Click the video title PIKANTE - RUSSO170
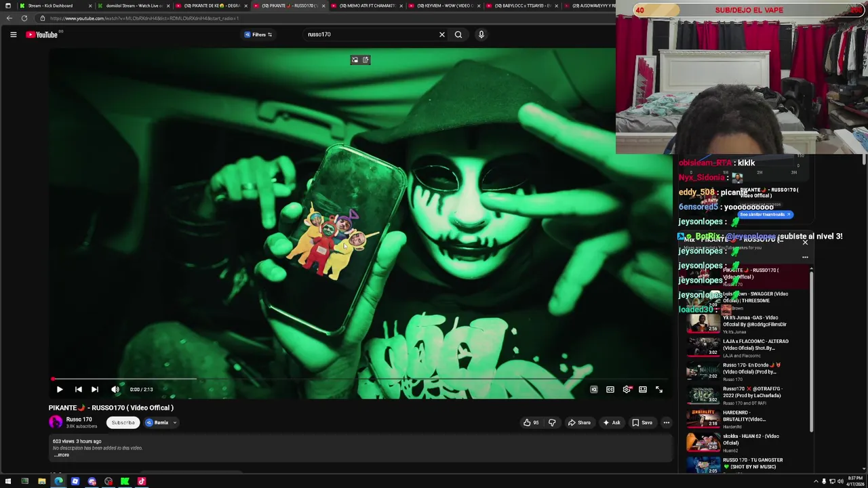 111,408
